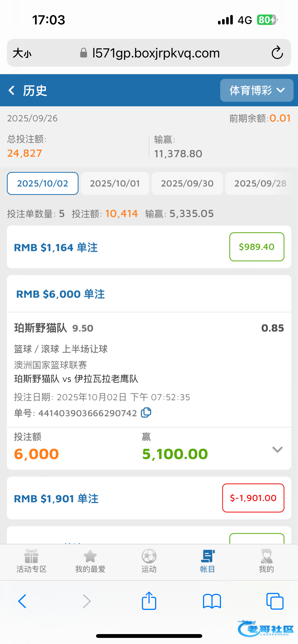This screenshot has height=644, width=298.
Task: Copy the bet order number
Action: [146, 413]
